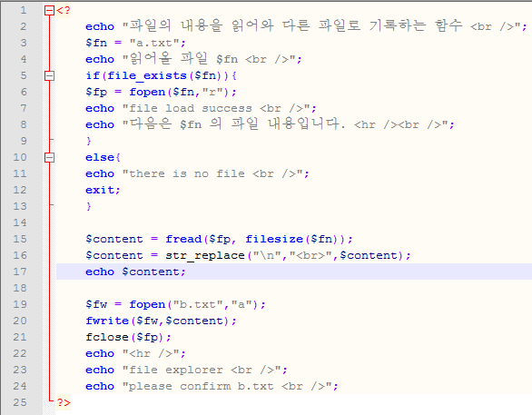532x415 pixels.
Task: Click 'fopen' on the $fp assignment line
Action: pyautogui.click(x=147, y=92)
